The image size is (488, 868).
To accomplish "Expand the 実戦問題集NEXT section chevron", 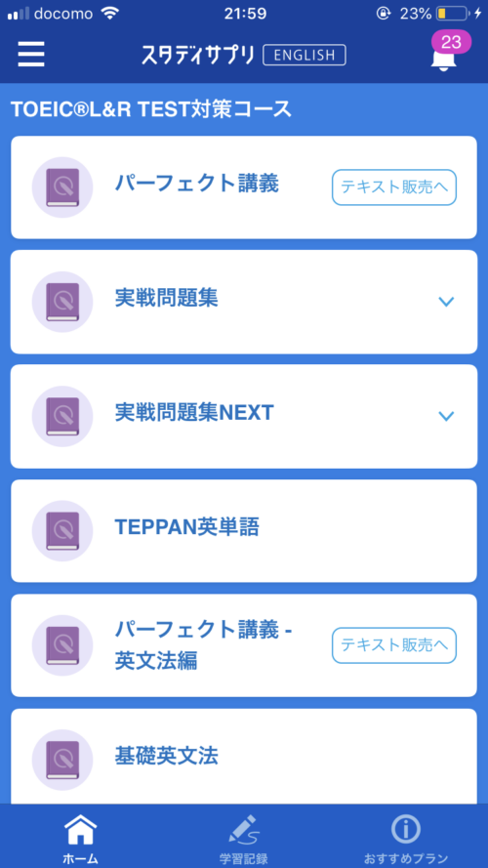I will pos(446,416).
